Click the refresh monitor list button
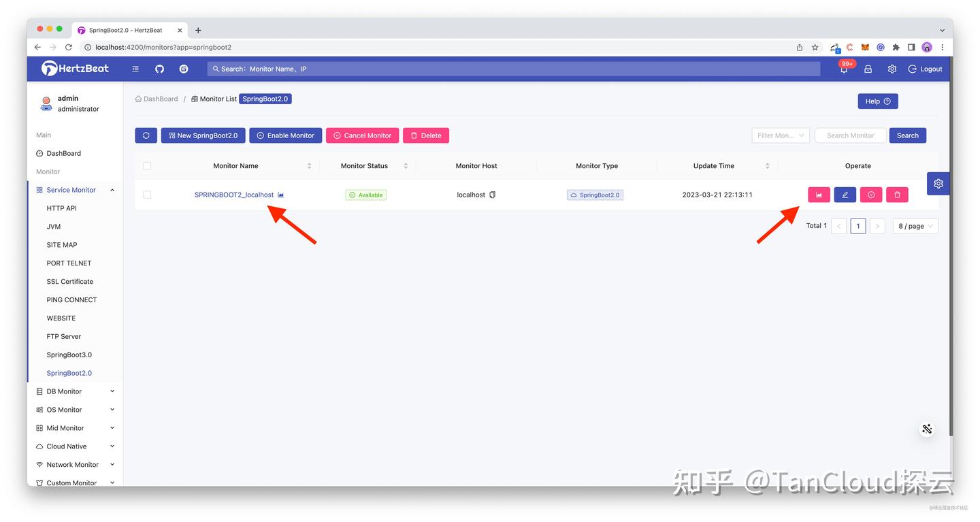The height and width of the screenshot is (522, 980). click(146, 135)
